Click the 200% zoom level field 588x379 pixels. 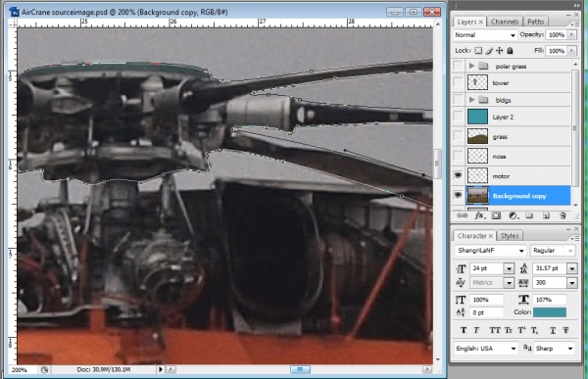coord(23,369)
